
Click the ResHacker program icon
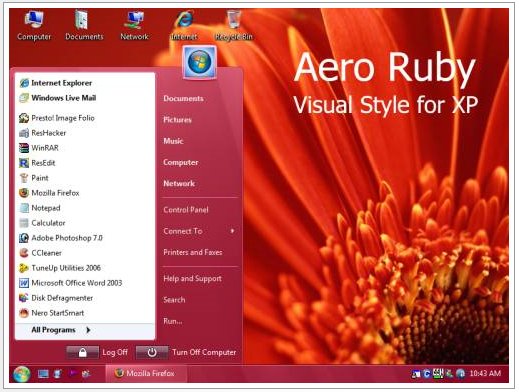point(24,133)
